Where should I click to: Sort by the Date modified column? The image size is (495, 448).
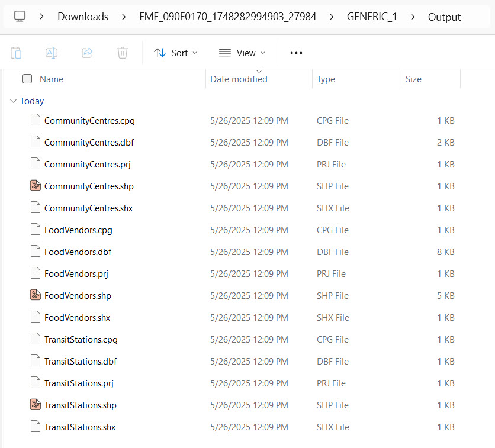(239, 79)
